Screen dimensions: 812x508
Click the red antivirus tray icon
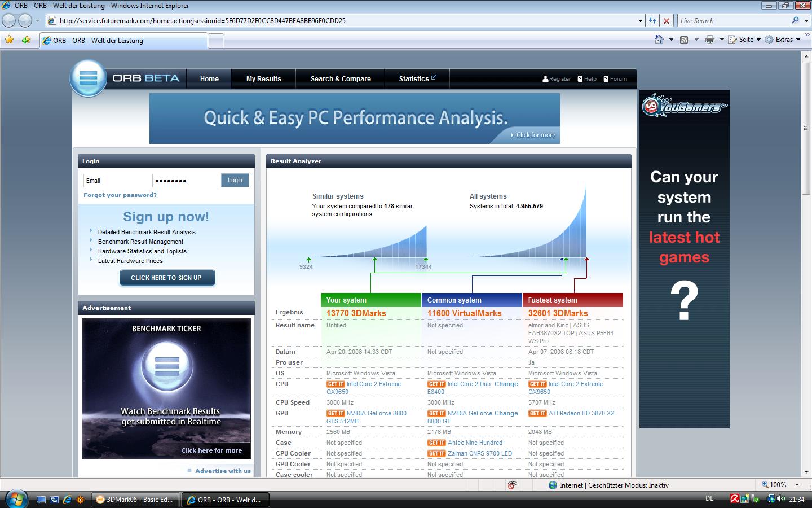pyautogui.click(x=735, y=499)
